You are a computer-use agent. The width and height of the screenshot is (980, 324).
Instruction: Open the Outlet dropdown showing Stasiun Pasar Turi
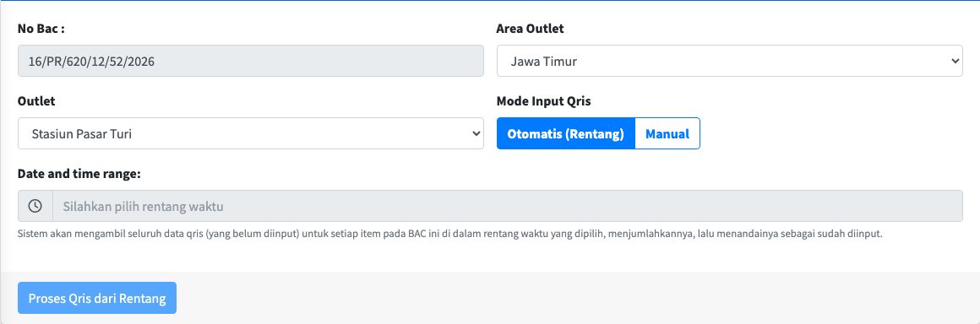[251, 133]
